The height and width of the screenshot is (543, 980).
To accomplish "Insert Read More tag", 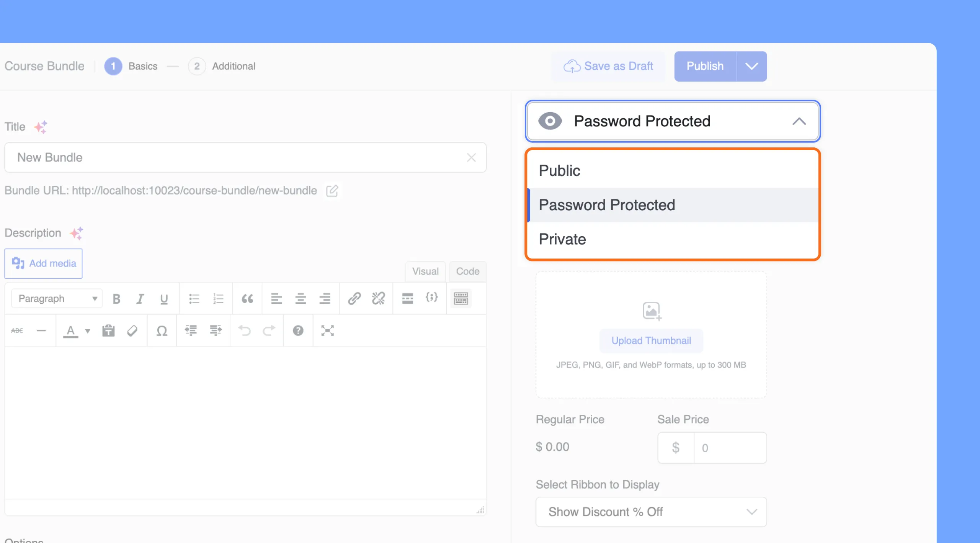I will pyautogui.click(x=407, y=299).
